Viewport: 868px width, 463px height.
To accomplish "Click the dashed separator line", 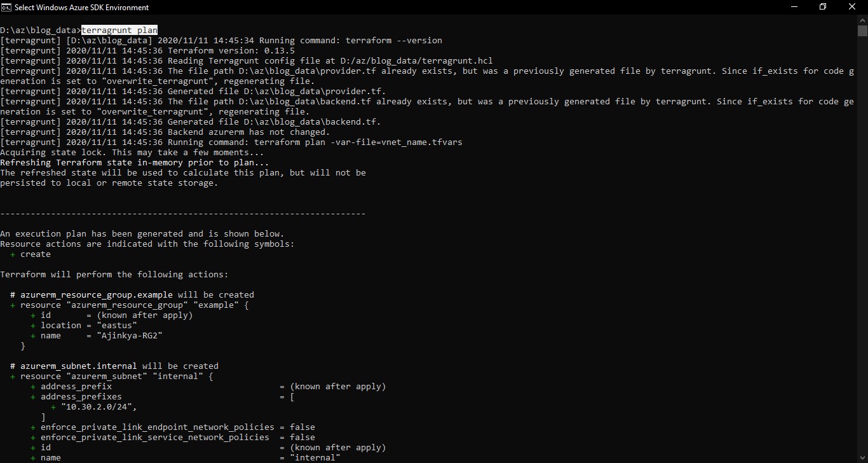I will pyautogui.click(x=183, y=214).
